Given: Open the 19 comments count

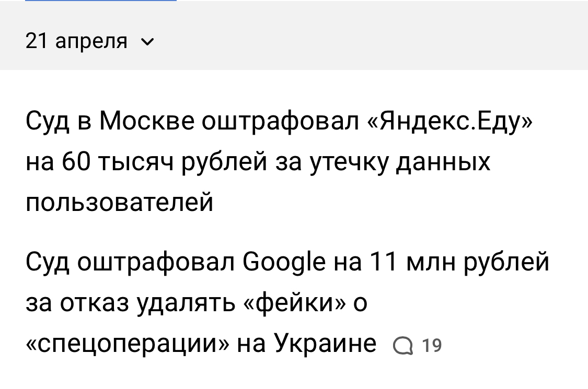Looking at the screenshot, I should (431, 346).
